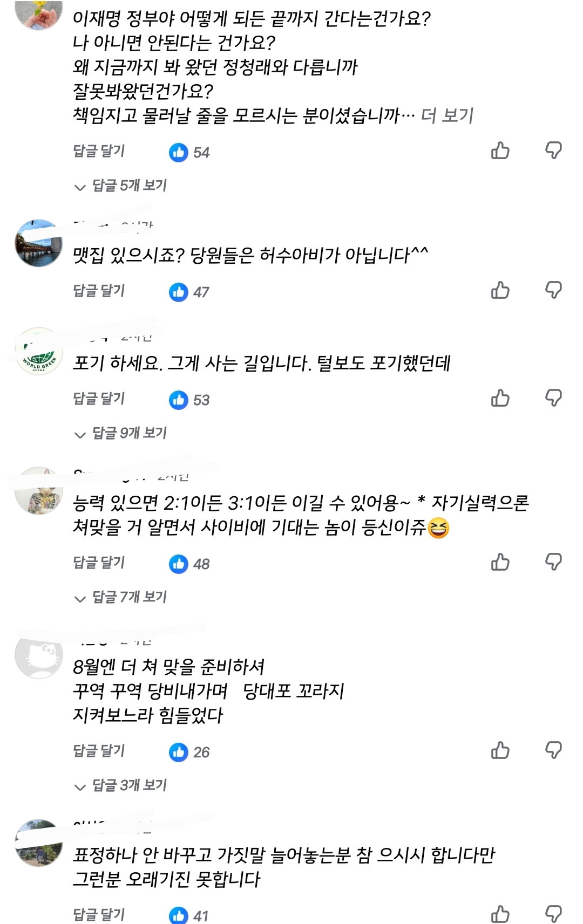
Task: Expand 답글 5개 보기 replies
Action: click(x=120, y=186)
